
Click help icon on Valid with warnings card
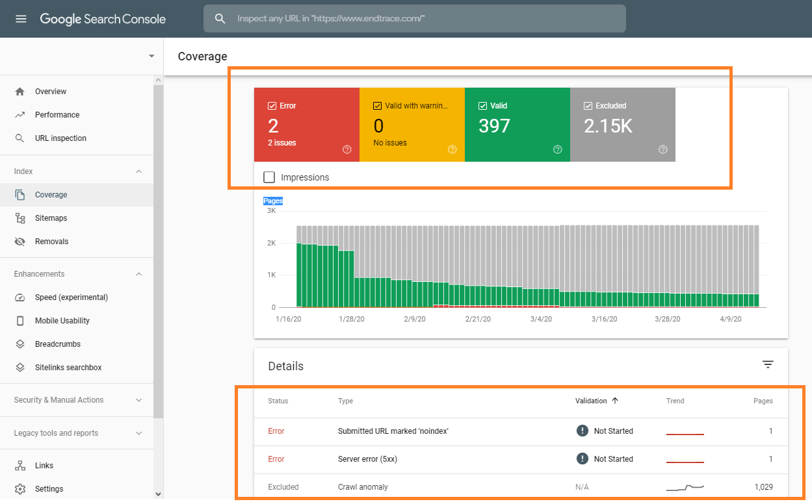point(452,149)
